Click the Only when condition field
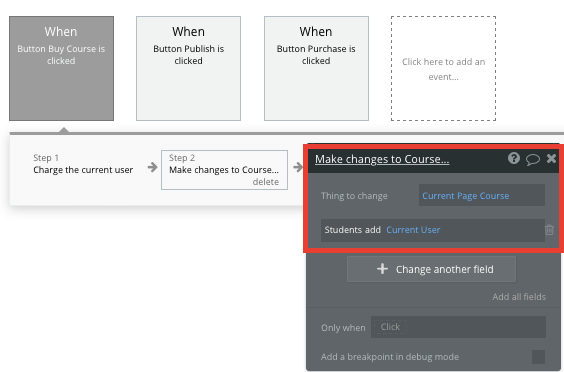Viewport: 564px width, 372px height. tap(458, 327)
